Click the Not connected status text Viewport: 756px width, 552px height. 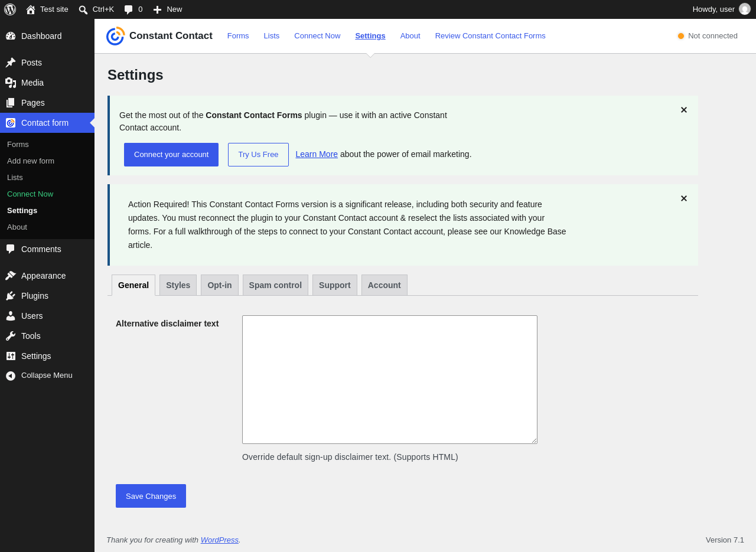coord(713,36)
